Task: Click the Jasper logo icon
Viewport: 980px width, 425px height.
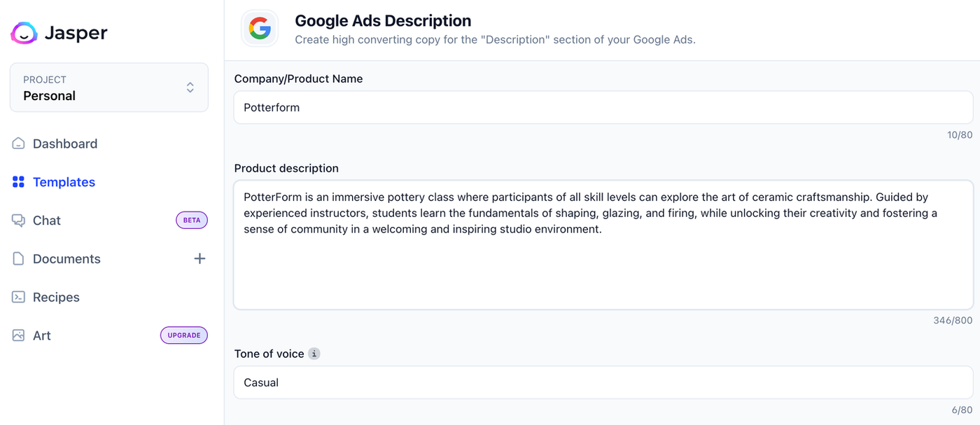Action: click(24, 33)
